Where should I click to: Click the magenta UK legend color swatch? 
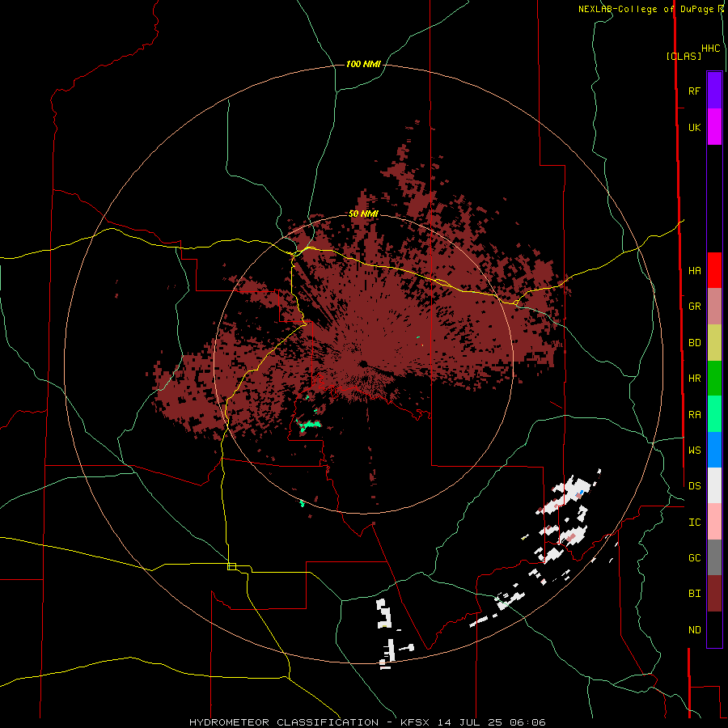[714, 127]
